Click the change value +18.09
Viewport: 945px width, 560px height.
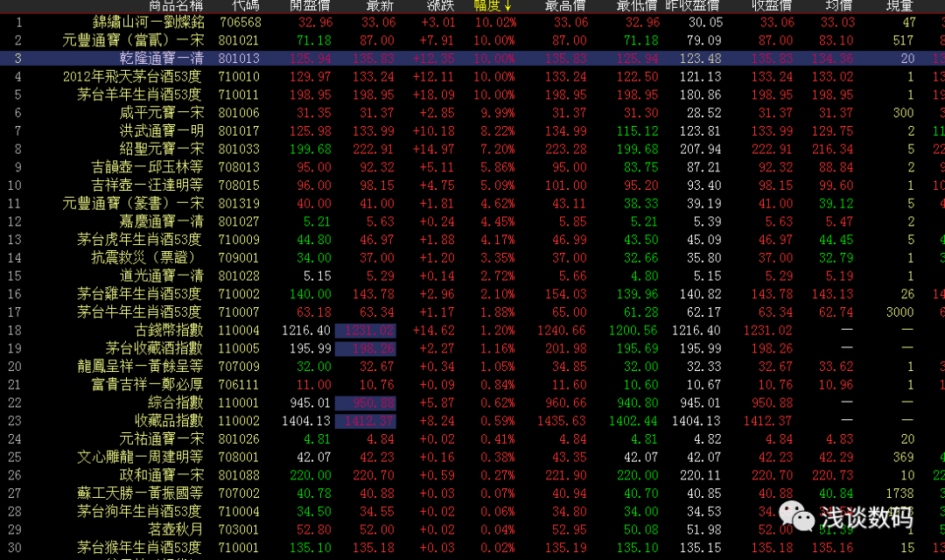pos(433,94)
